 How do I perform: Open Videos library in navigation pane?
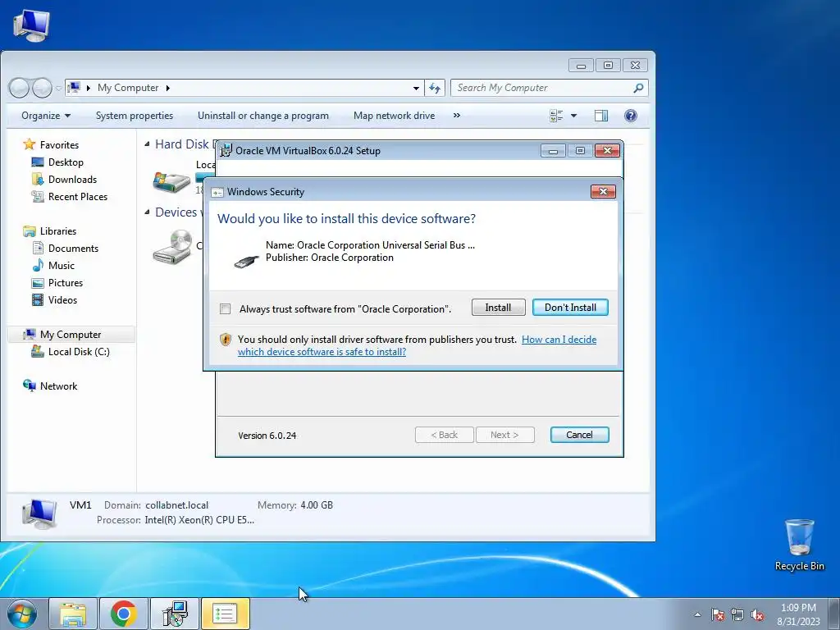[62, 300]
